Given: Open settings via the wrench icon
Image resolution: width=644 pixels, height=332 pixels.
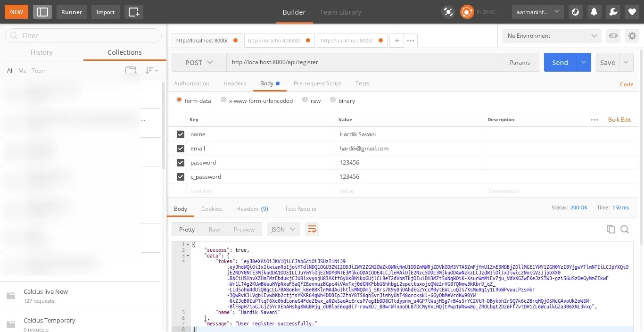Looking at the screenshot, I should point(613,12).
